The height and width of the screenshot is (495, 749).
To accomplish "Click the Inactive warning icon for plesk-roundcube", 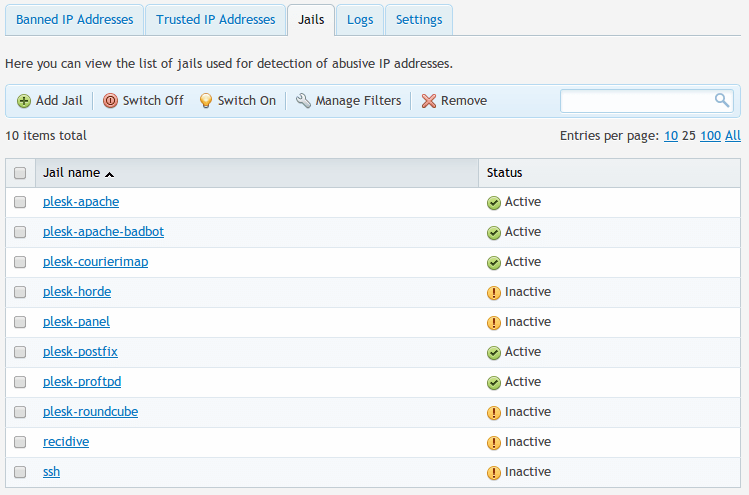I will coord(493,413).
